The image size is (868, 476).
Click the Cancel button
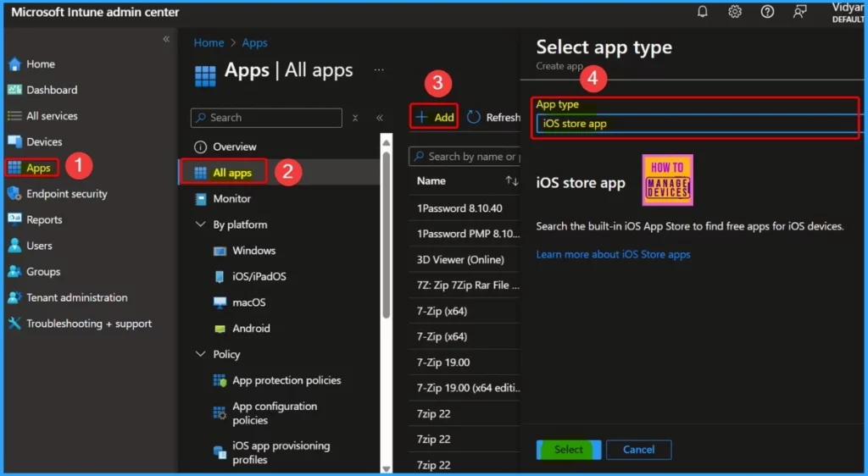[639, 450]
